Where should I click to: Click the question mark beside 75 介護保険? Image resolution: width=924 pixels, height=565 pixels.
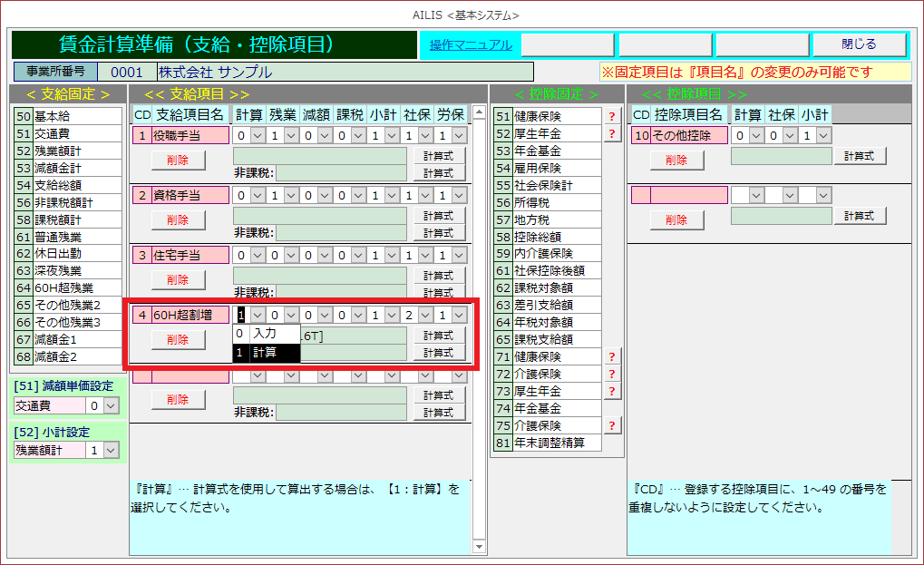[612, 425]
